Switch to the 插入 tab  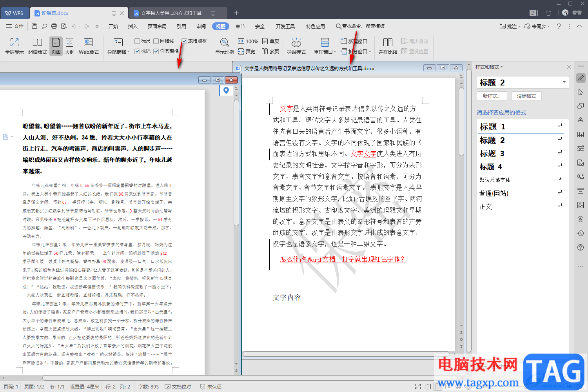pyautogui.click(x=133, y=26)
